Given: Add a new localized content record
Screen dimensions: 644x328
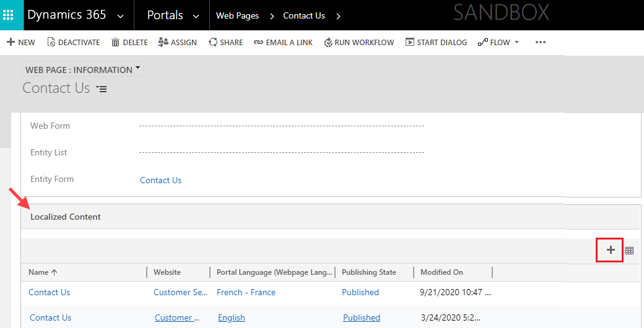Looking at the screenshot, I should 611,249.
